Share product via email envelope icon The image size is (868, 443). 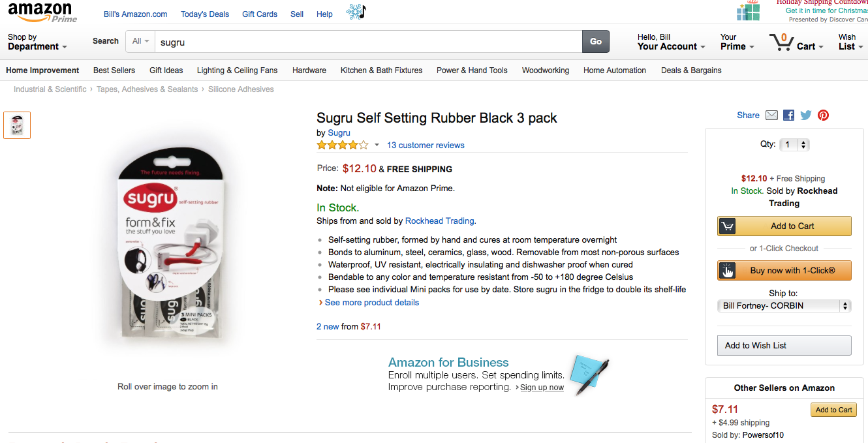(771, 115)
